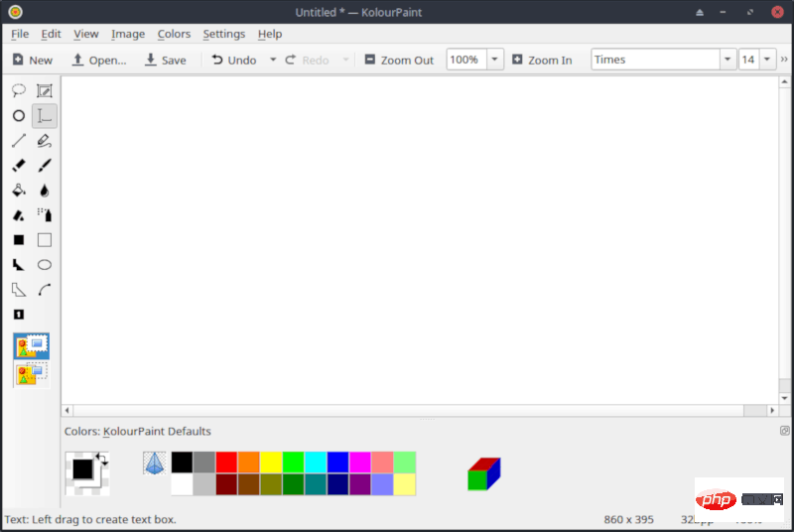Open the Undo history dropdown arrow

pos(273,60)
